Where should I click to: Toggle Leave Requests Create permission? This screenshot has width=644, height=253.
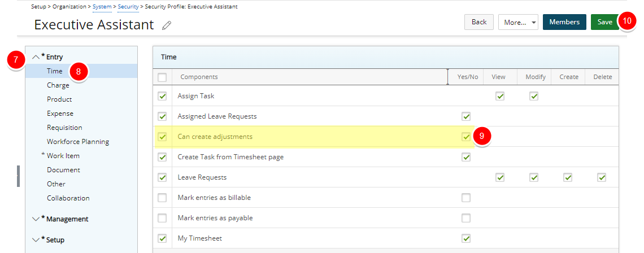pyautogui.click(x=568, y=177)
